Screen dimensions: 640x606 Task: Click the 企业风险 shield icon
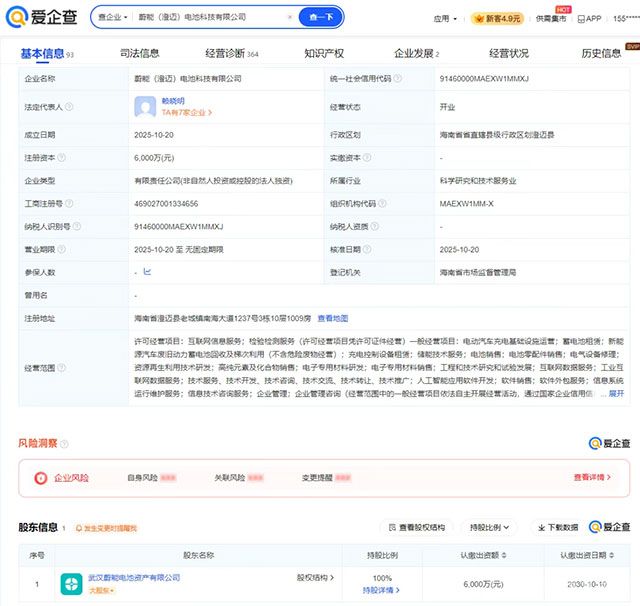point(41,478)
